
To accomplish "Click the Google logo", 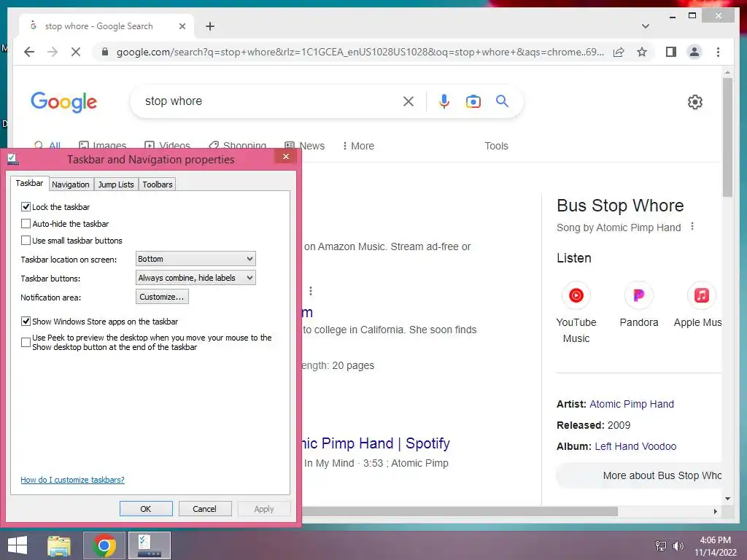I will click(x=64, y=102).
